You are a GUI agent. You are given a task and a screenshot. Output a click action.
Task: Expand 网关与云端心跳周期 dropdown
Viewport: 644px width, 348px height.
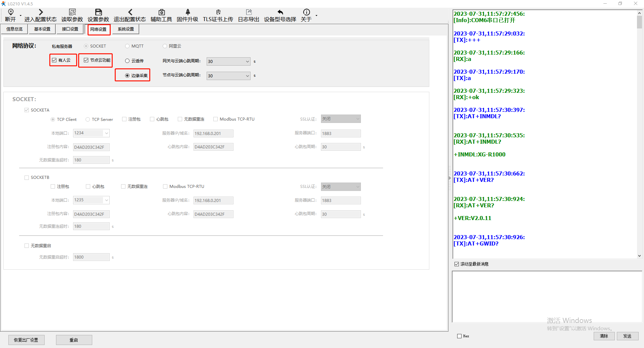pos(247,62)
